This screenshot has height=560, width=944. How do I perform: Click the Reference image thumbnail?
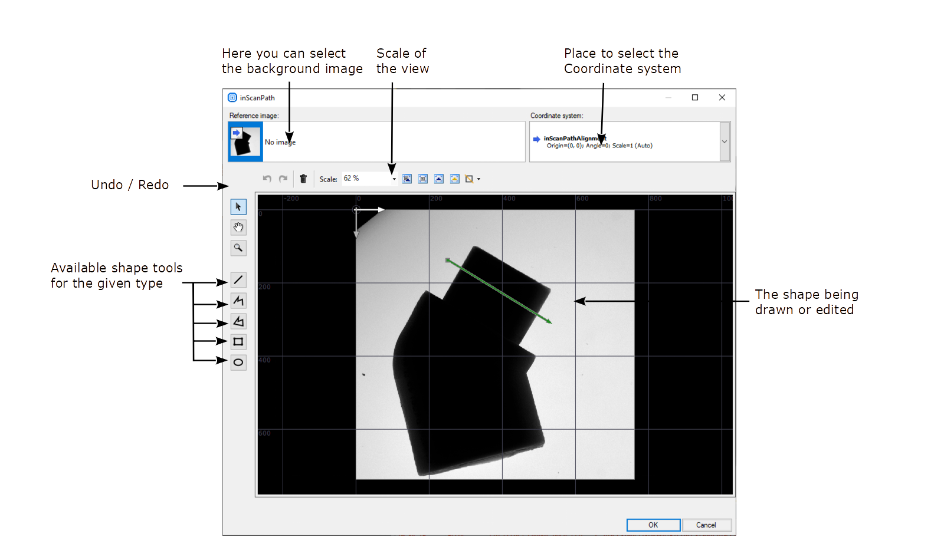coord(245,141)
